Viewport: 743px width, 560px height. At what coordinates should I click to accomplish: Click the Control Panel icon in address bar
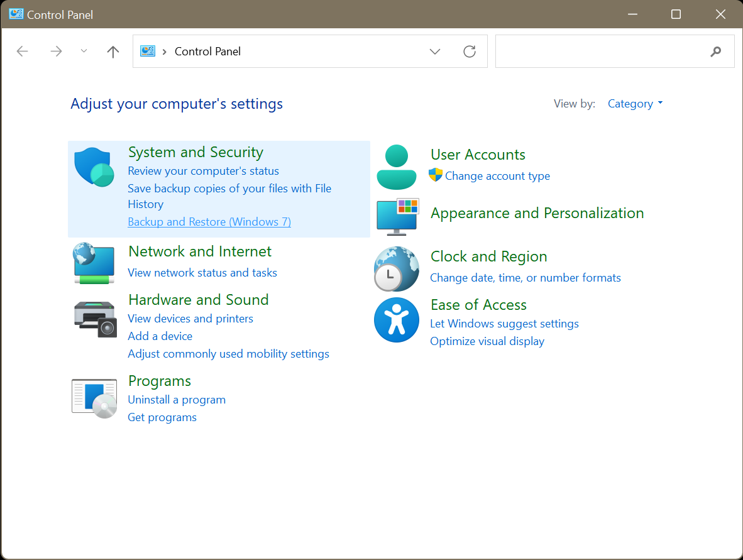147,51
